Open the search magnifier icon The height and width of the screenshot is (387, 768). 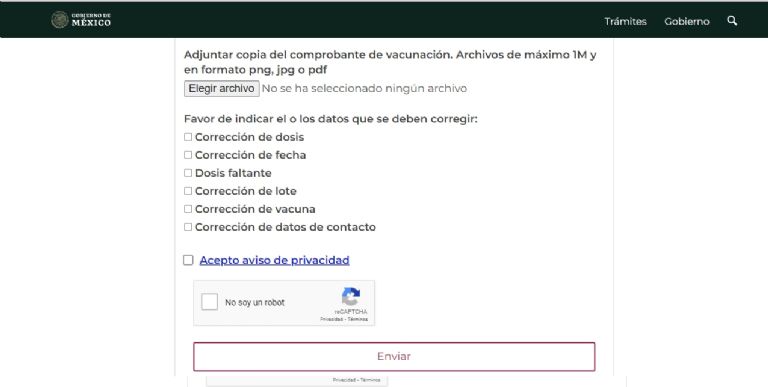click(x=732, y=21)
